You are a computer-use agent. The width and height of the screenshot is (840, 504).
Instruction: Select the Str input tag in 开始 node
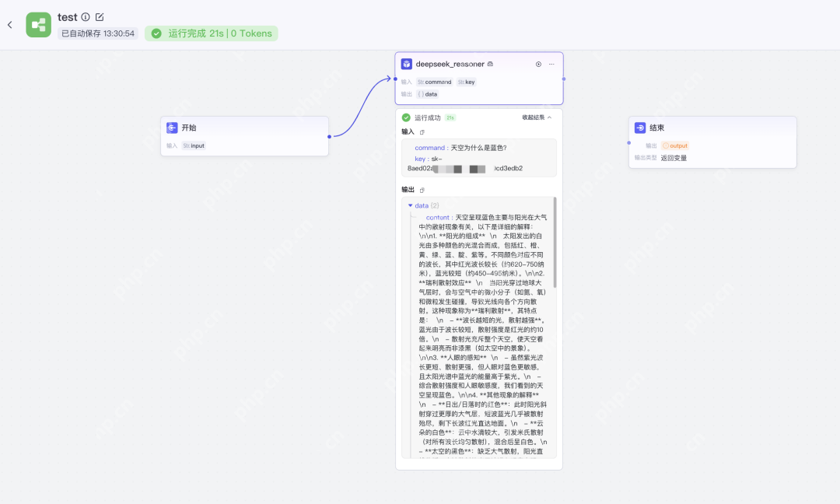194,145
